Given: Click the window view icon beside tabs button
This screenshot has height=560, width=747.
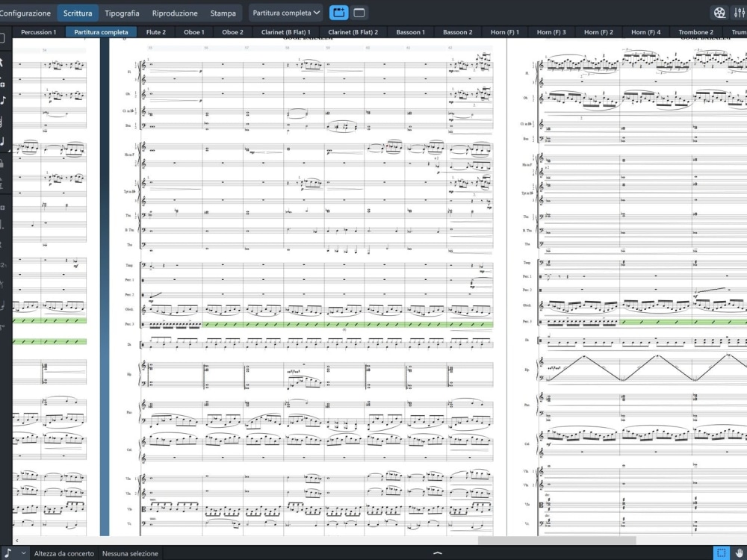Looking at the screenshot, I should coord(359,13).
